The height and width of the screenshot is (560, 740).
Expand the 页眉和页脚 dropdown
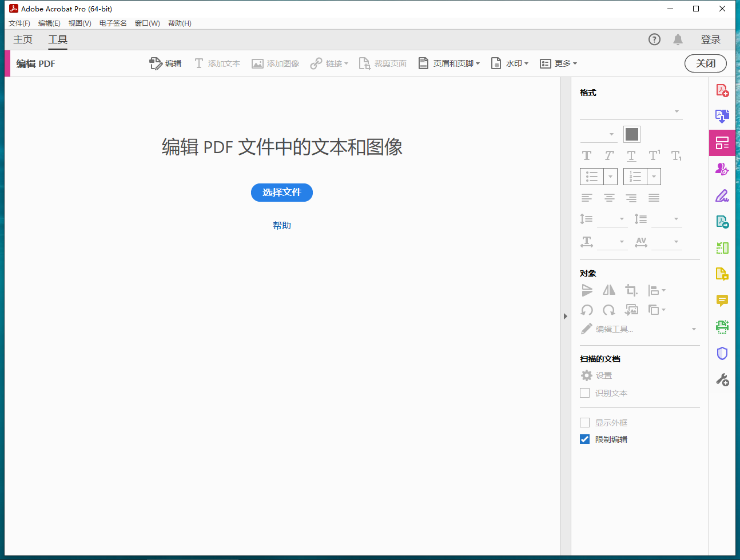(449, 63)
